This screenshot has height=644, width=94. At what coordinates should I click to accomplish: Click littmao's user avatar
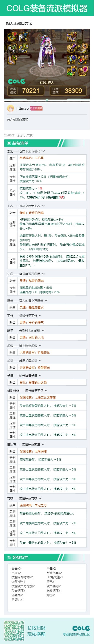coord(10,108)
